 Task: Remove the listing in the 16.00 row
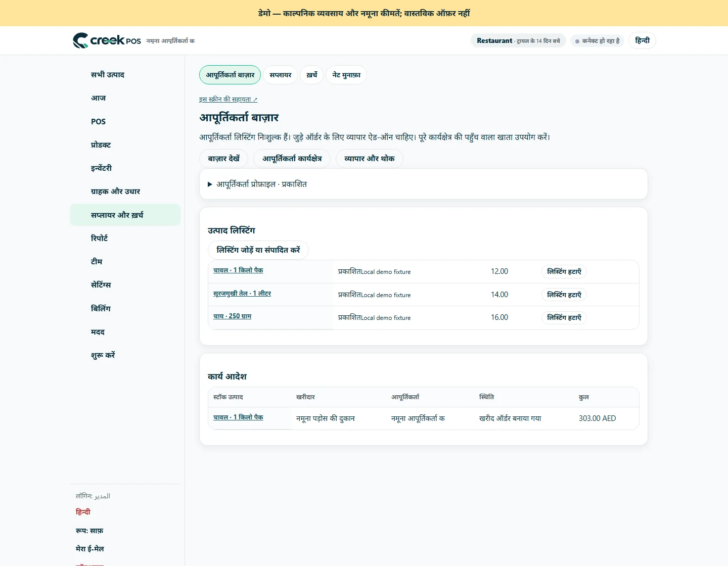(x=564, y=318)
